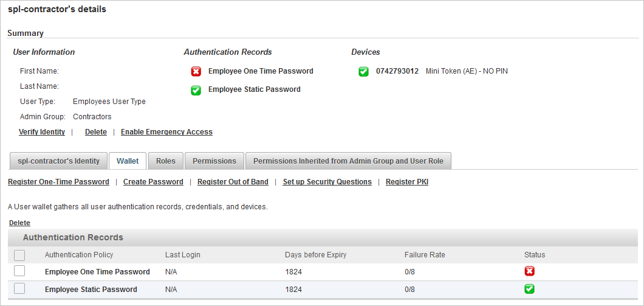The height and width of the screenshot is (306, 644).
Task: Click red status icon in One Time Password row
Action: 529,271
